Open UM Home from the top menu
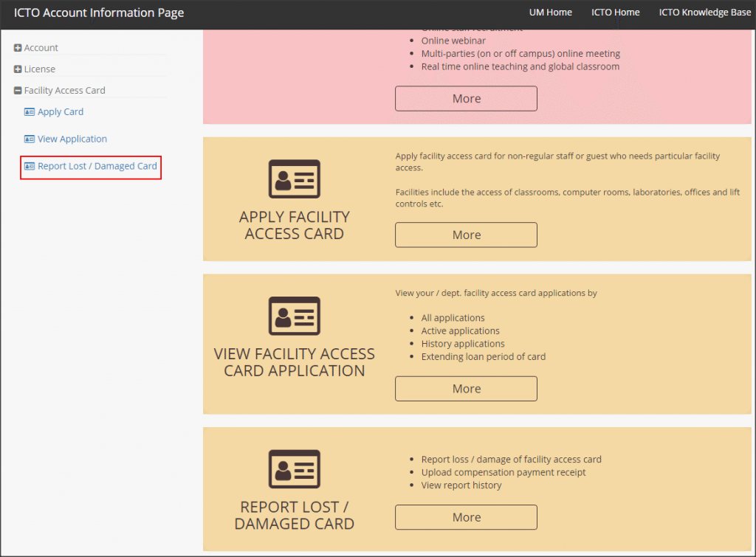 click(550, 12)
